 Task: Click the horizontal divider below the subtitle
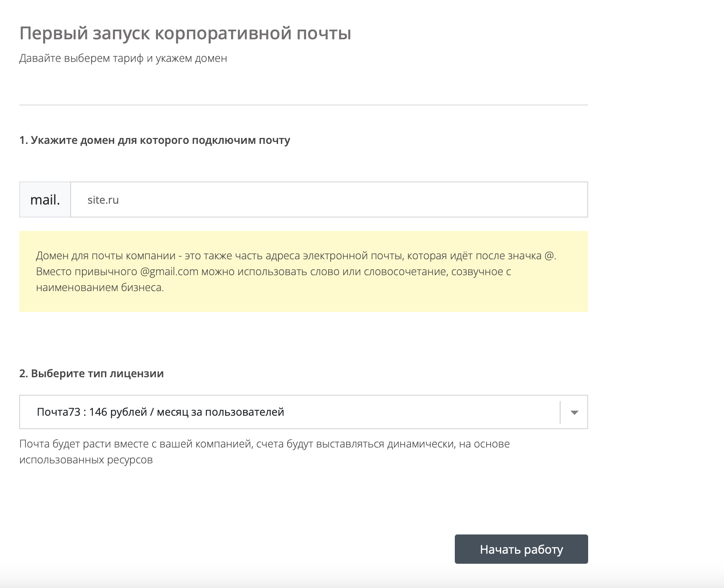coord(303,105)
